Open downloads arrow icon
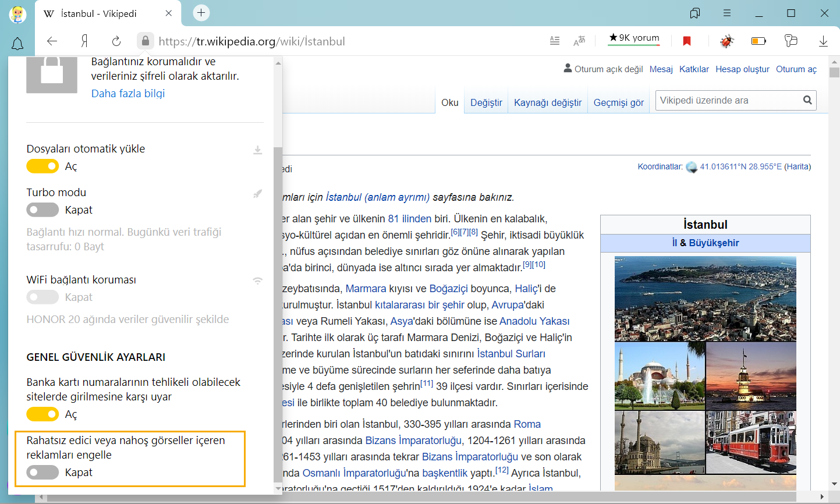Viewport: 840px width, 504px height. click(823, 41)
